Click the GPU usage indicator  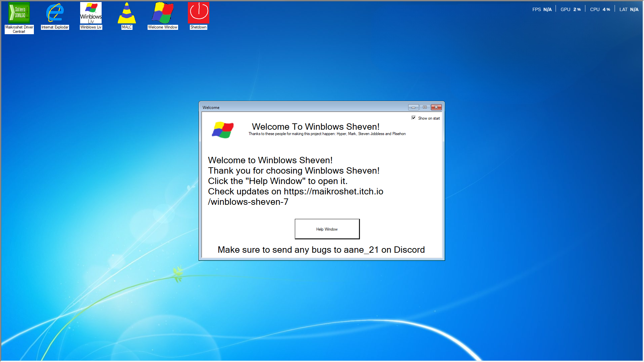(x=571, y=9)
